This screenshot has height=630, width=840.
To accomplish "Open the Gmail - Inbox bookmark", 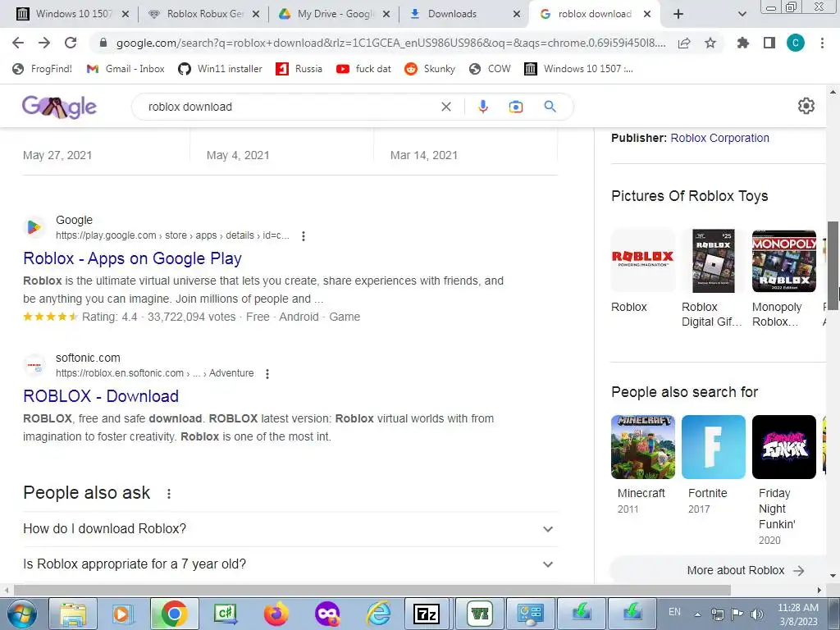I will pos(126,69).
